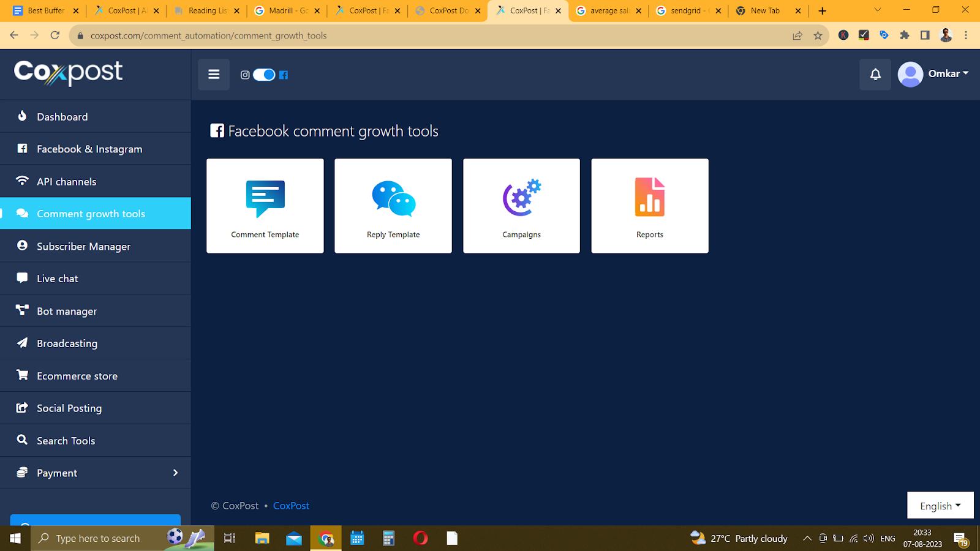Click the weather widget 27°C
980x551 pixels.
click(739, 538)
